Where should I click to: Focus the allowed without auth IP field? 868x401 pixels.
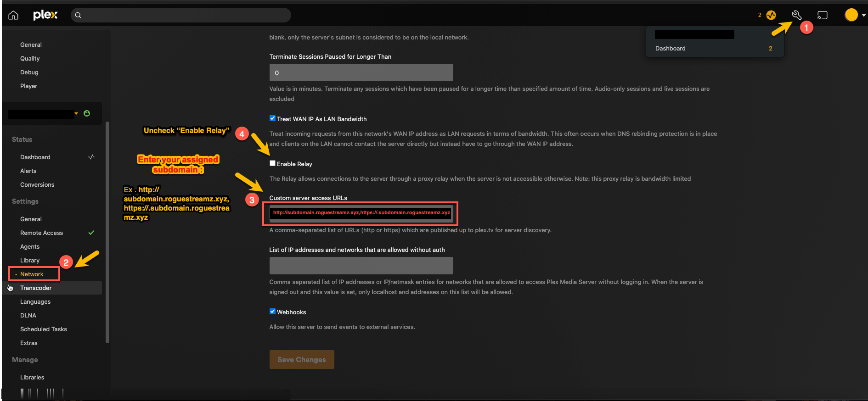(361, 266)
